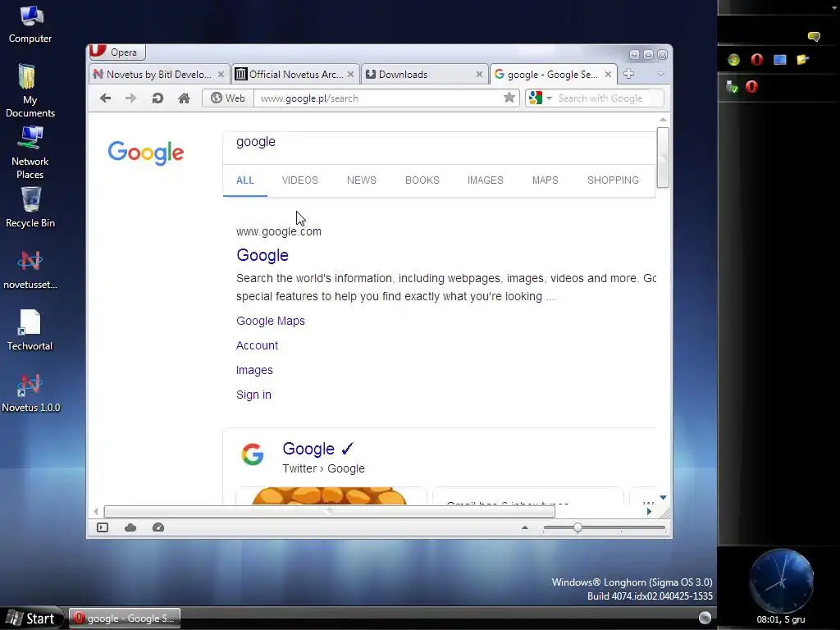This screenshot has height=630, width=840.
Task: Click the Web site badge button
Action: [228, 98]
